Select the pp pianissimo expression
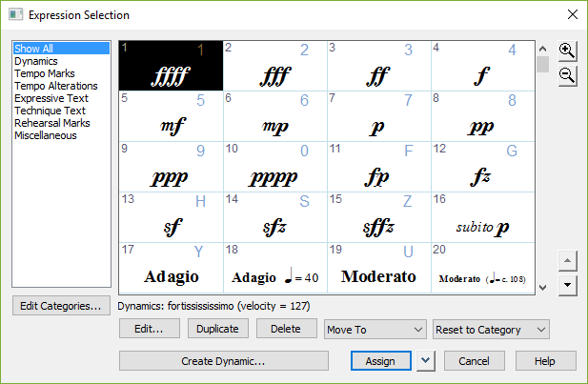Screen dimensions: 588x384 click(482, 116)
